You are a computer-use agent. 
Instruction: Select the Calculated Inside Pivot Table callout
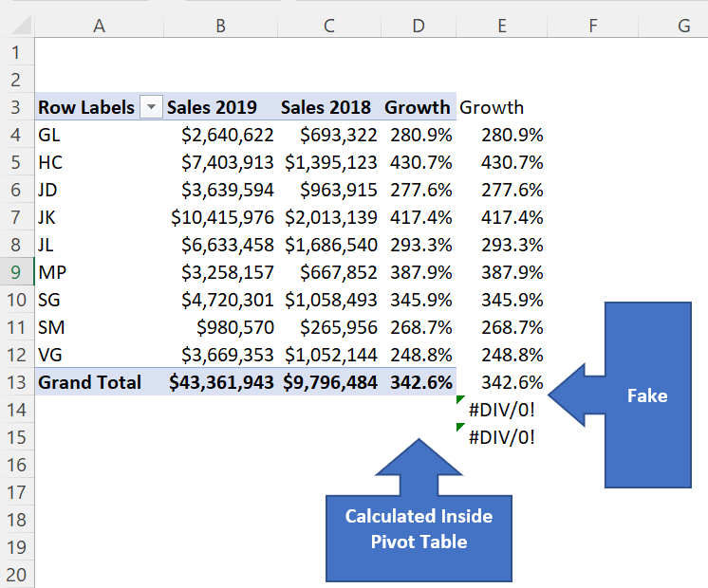(x=419, y=510)
